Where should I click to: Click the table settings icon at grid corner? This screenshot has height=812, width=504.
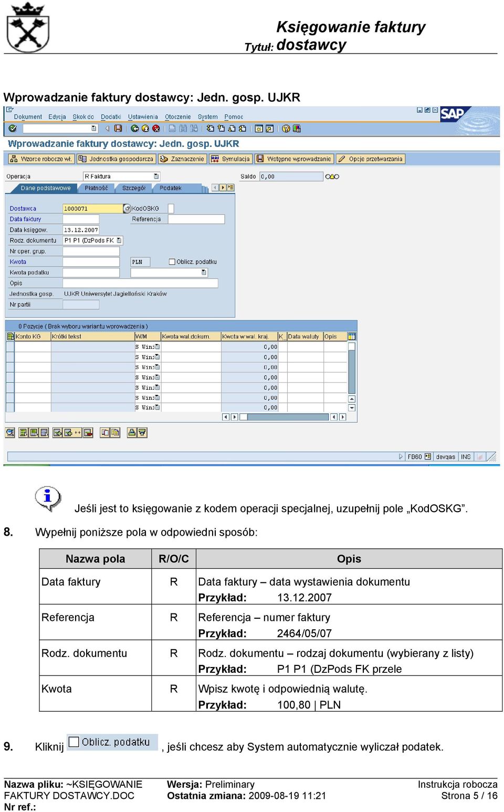pyautogui.click(x=352, y=336)
